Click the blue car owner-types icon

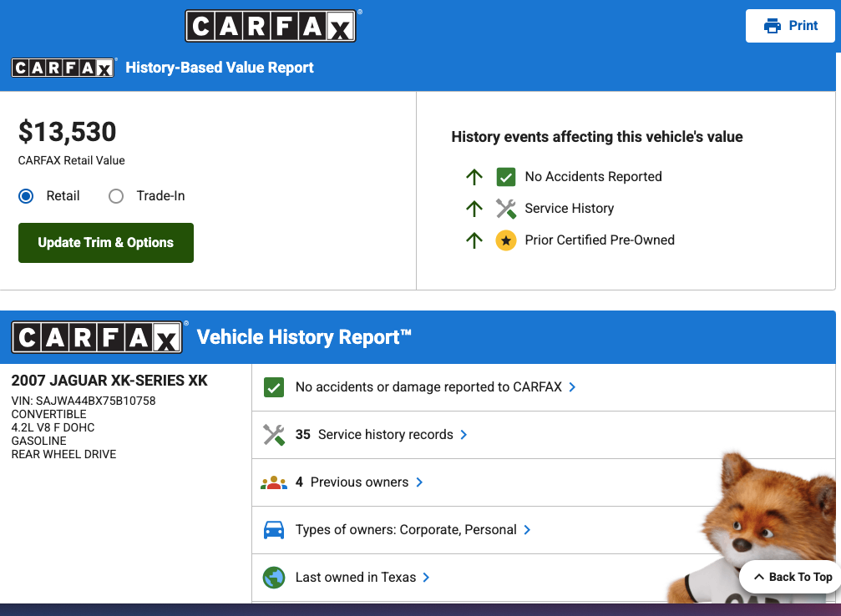[x=274, y=530]
